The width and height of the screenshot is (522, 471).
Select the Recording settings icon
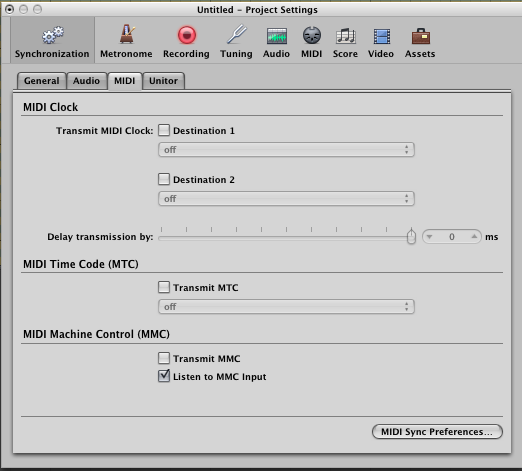pyautogui.click(x=187, y=35)
